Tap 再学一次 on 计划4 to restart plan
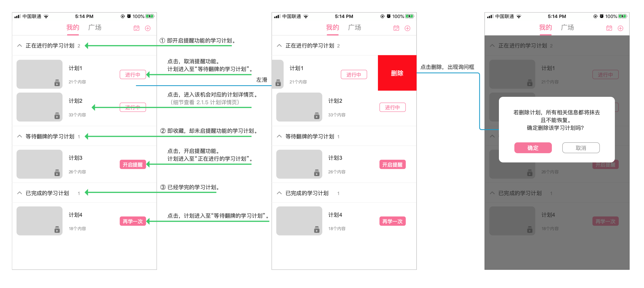Viewport: 644px width, 288px height. [x=133, y=221]
